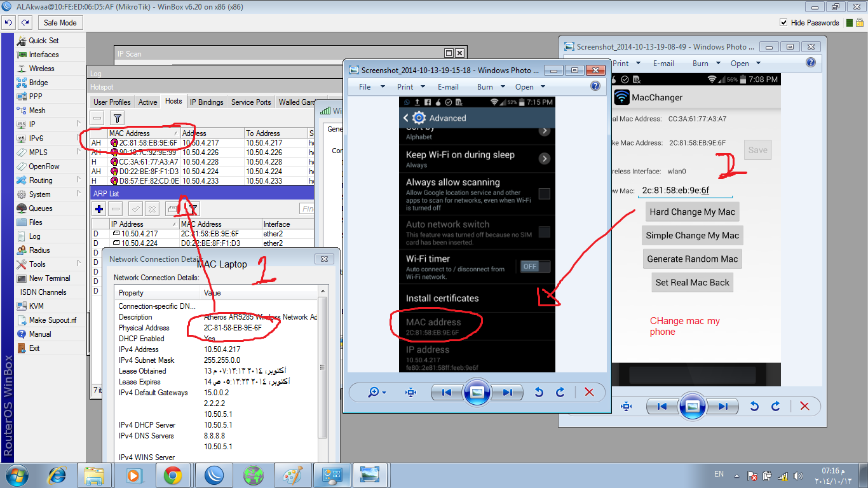Expand the System submenu in sidebar
The image size is (868, 488).
click(x=79, y=193)
